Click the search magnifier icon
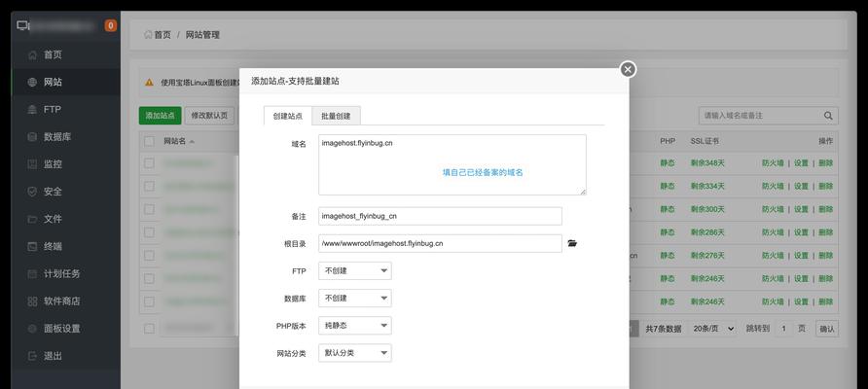The height and width of the screenshot is (389, 868). pyautogui.click(x=828, y=116)
